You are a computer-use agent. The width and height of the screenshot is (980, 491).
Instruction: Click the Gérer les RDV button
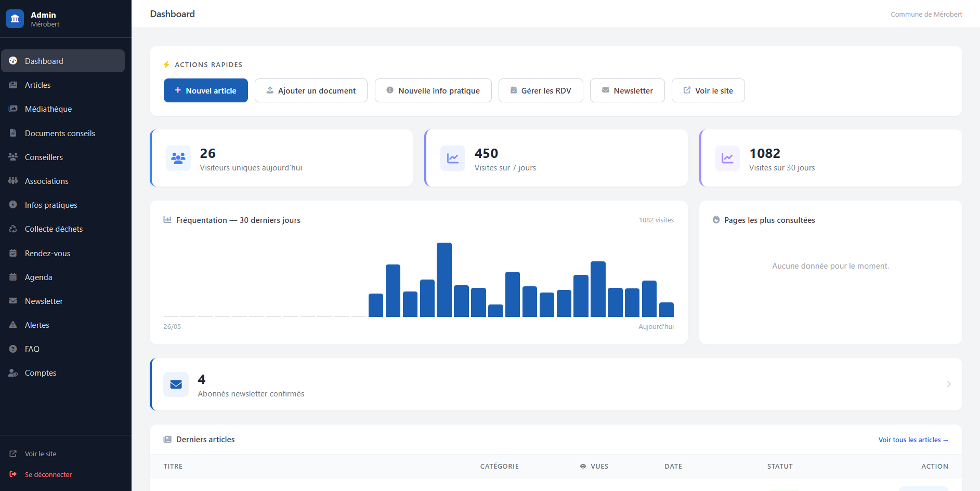pyautogui.click(x=541, y=90)
